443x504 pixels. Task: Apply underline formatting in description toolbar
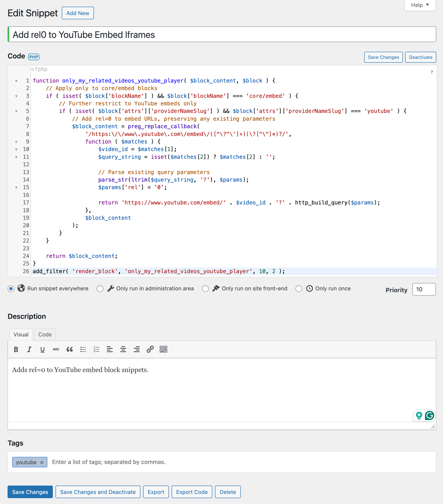click(42, 349)
